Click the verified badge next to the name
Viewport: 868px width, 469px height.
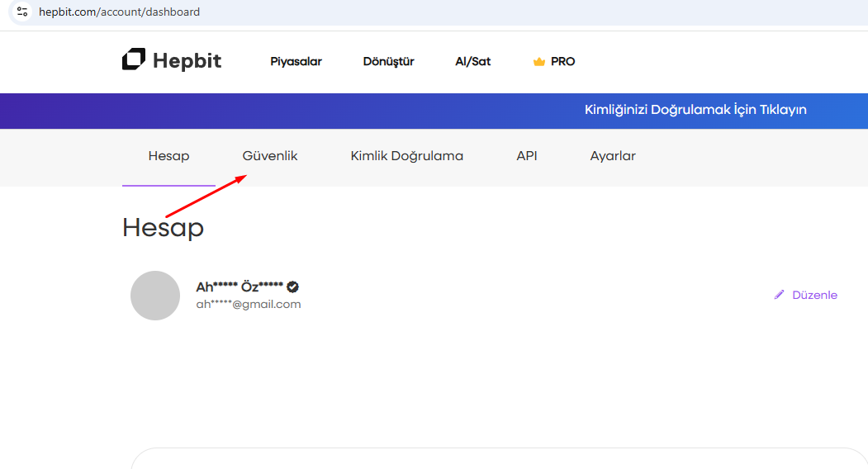292,287
